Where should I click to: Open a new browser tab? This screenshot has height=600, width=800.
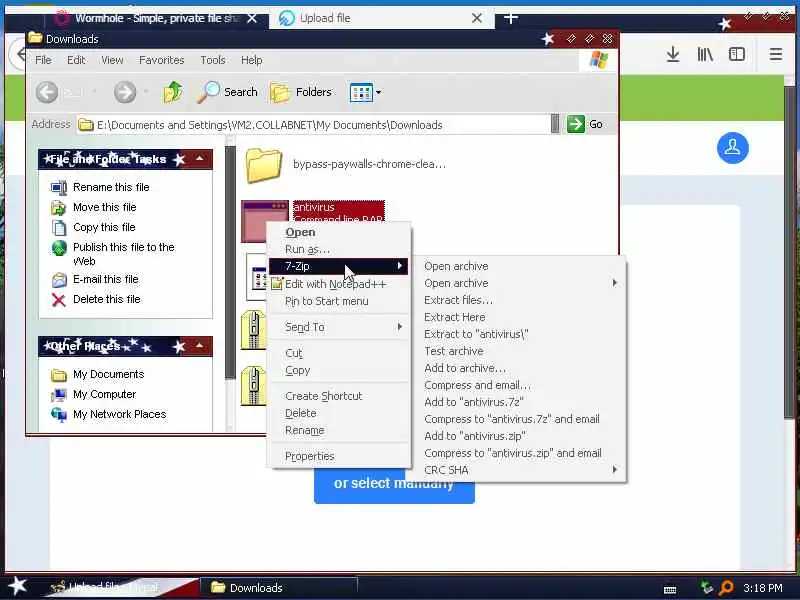pyautogui.click(x=511, y=18)
